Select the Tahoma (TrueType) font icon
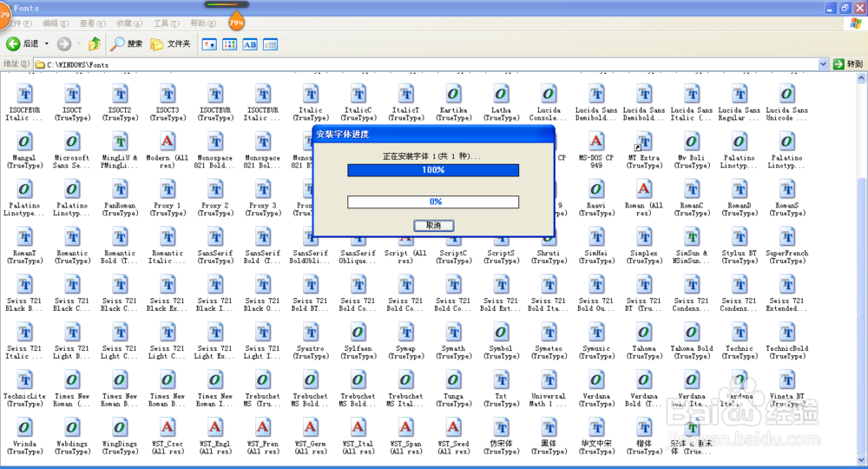868x469 pixels. (643, 333)
